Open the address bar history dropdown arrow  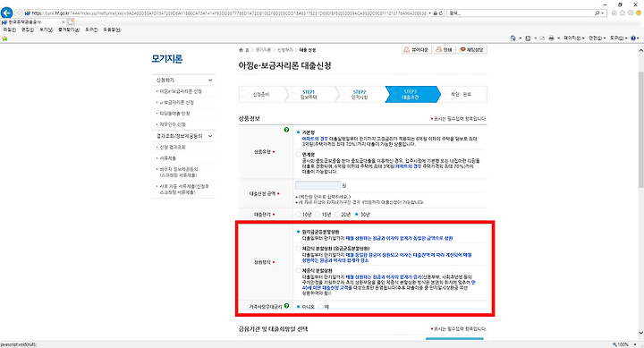429,13
